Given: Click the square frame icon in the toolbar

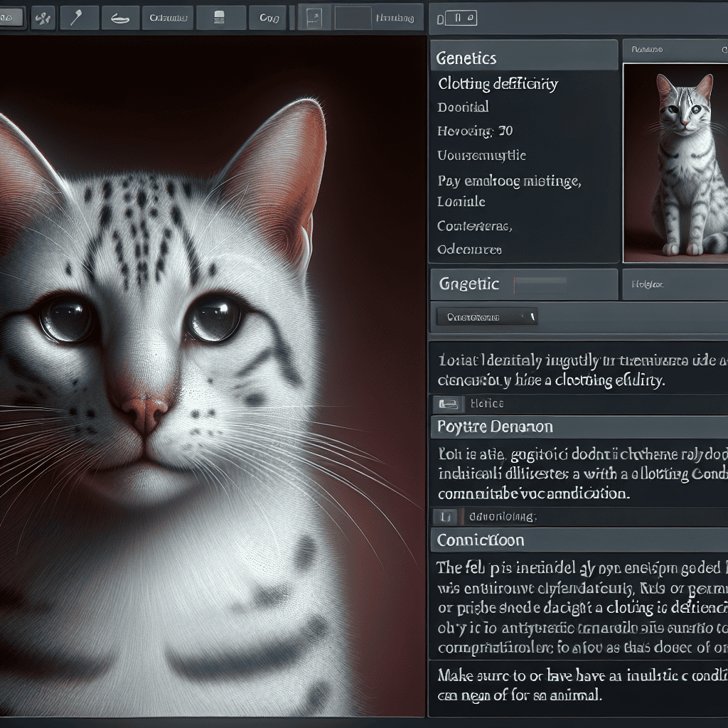Looking at the screenshot, I should tap(314, 18).
